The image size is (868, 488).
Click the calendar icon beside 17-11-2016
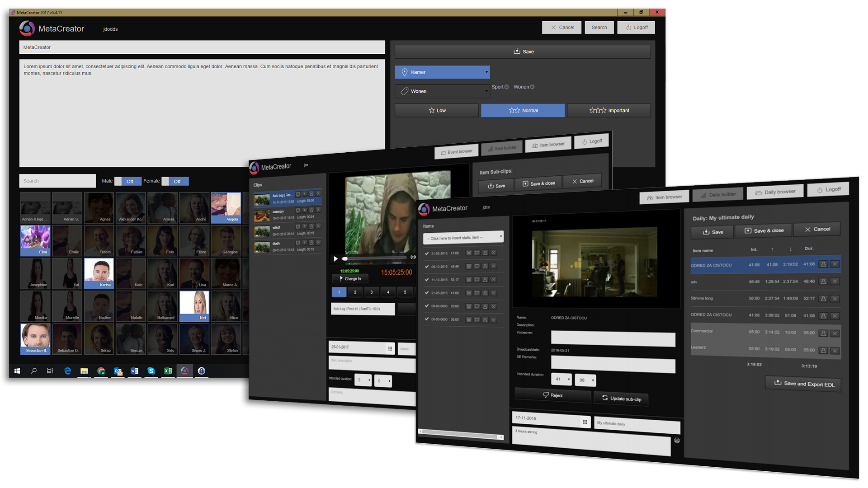click(585, 422)
